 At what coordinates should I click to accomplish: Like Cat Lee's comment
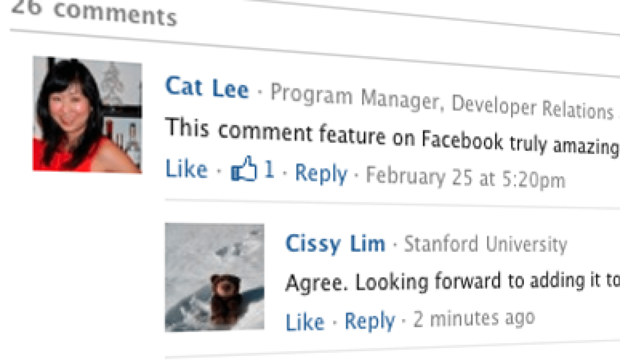coord(186,170)
